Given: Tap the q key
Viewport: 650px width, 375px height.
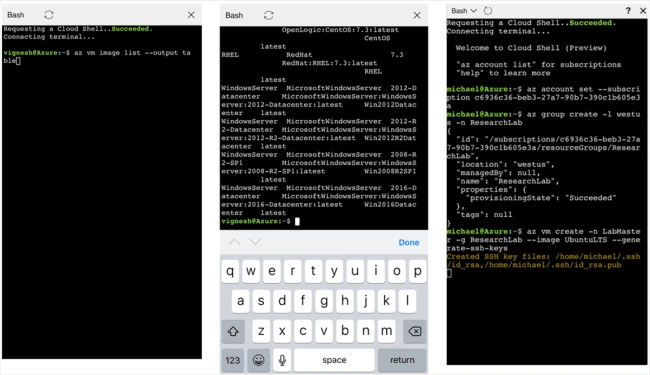Looking at the screenshot, I should tap(230, 271).
